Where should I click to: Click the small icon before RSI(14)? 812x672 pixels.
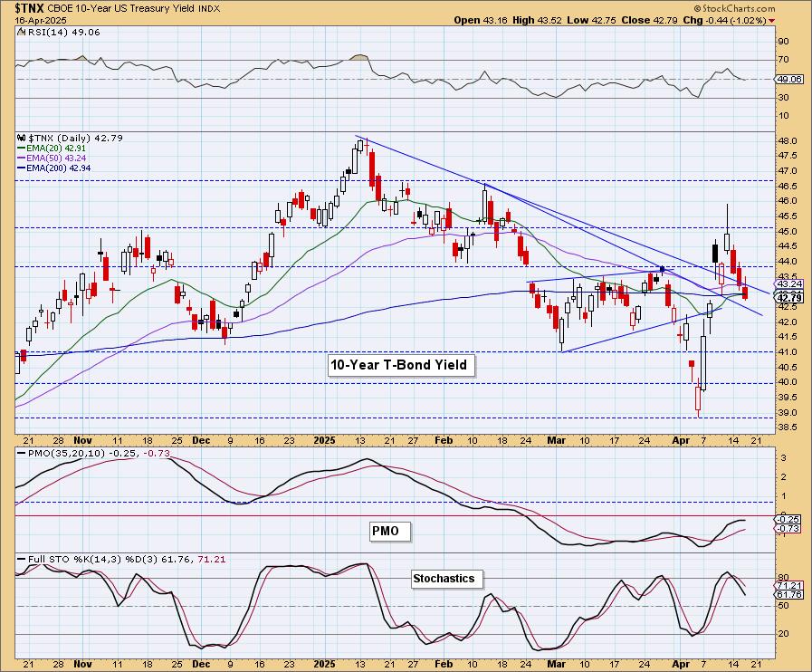21,32
